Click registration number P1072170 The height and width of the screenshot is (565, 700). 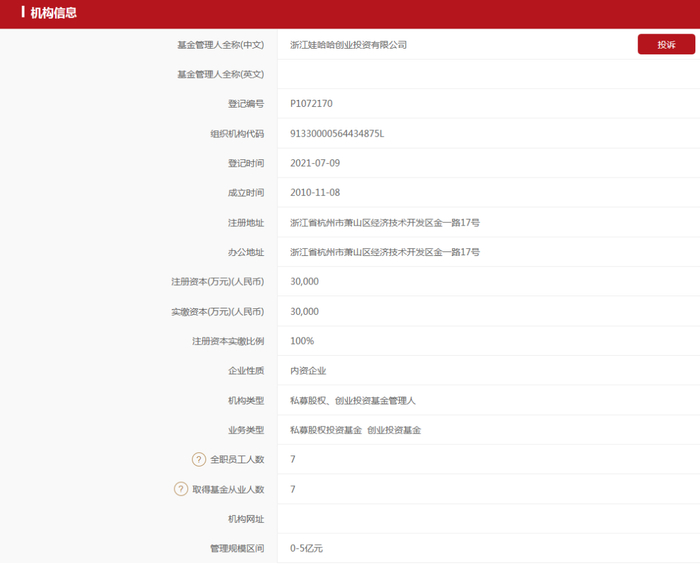311,104
